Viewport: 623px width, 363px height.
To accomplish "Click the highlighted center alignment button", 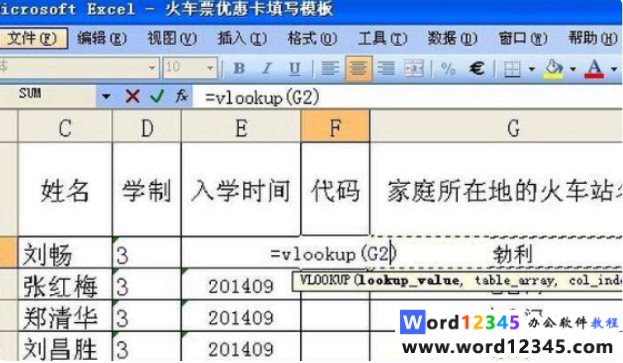I will [x=358, y=69].
